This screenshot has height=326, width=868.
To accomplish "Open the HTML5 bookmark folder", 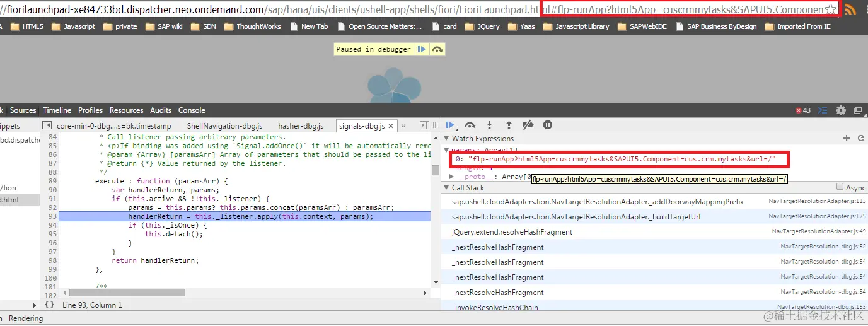I will click(x=27, y=26).
